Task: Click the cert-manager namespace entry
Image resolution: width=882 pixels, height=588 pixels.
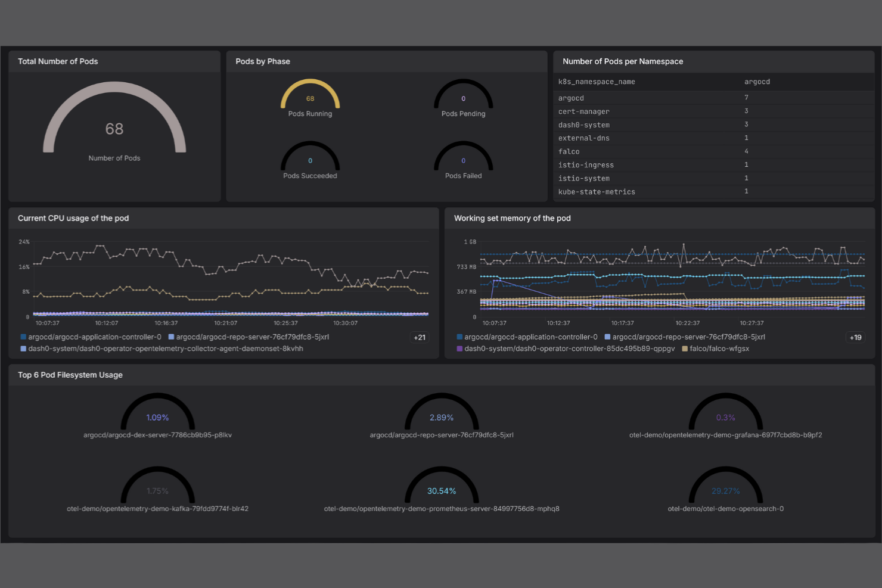Action: click(584, 111)
